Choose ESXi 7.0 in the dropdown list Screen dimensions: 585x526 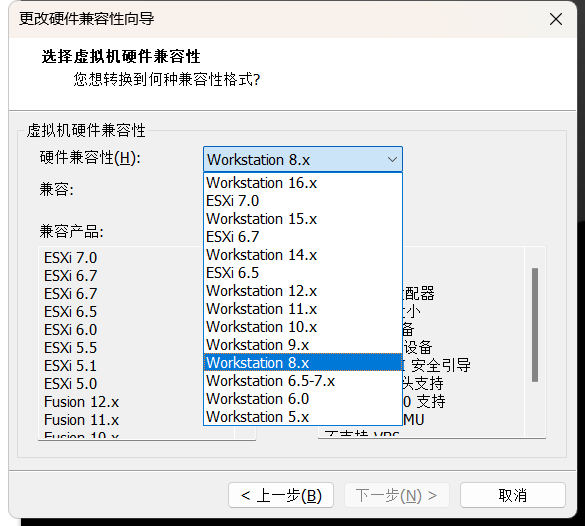point(303,201)
